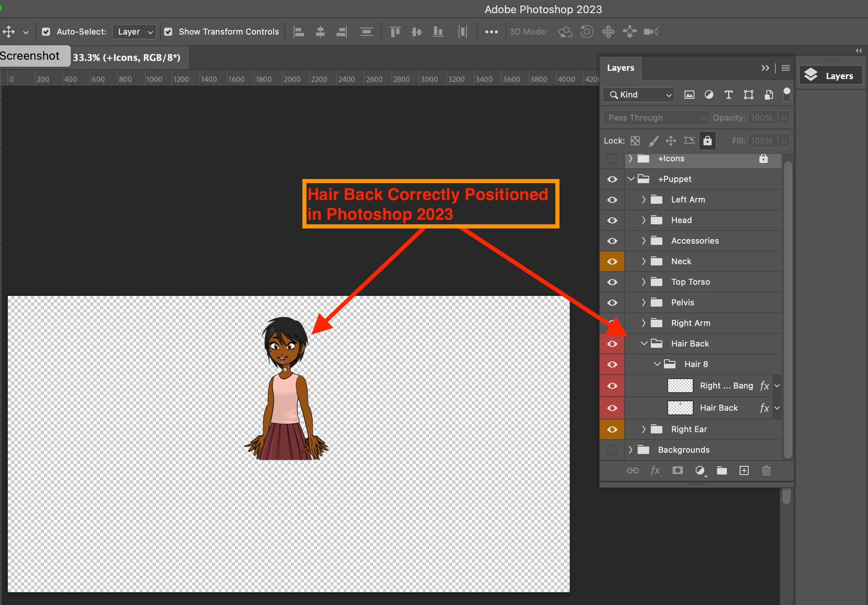The width and height of the screenshot is (868, 605).
Task: Expand the Left Arm group
Action: 643,200
